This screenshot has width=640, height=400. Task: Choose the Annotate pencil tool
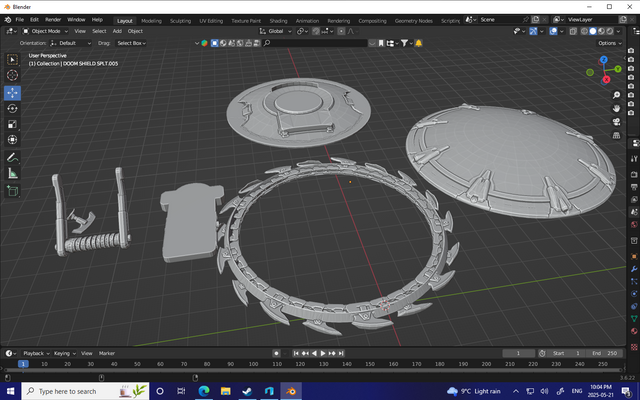click(x=12, y=157)
